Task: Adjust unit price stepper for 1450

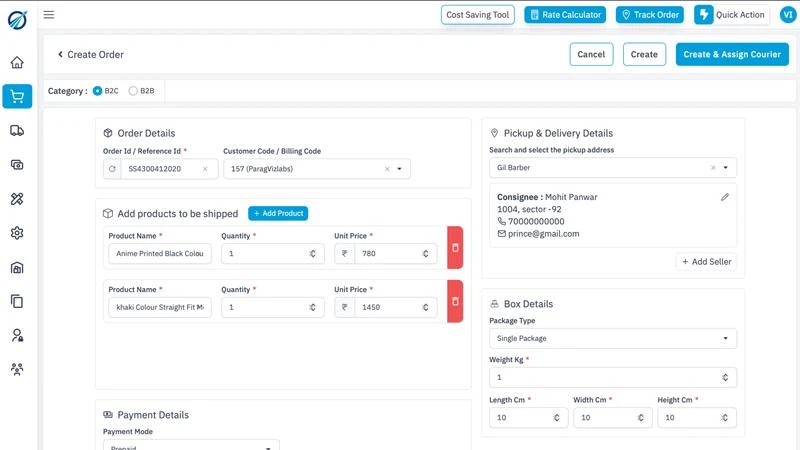Action: (x=426, y=307)
